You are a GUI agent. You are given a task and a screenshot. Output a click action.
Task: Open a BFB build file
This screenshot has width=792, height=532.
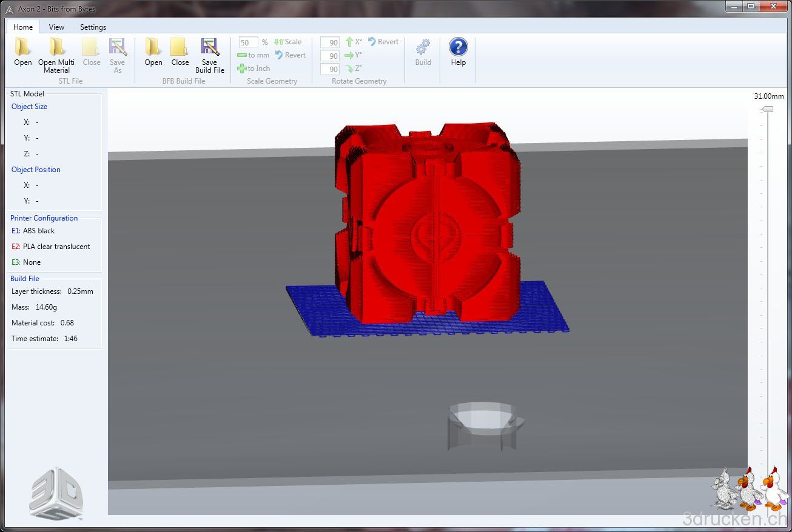click(153, 52)
